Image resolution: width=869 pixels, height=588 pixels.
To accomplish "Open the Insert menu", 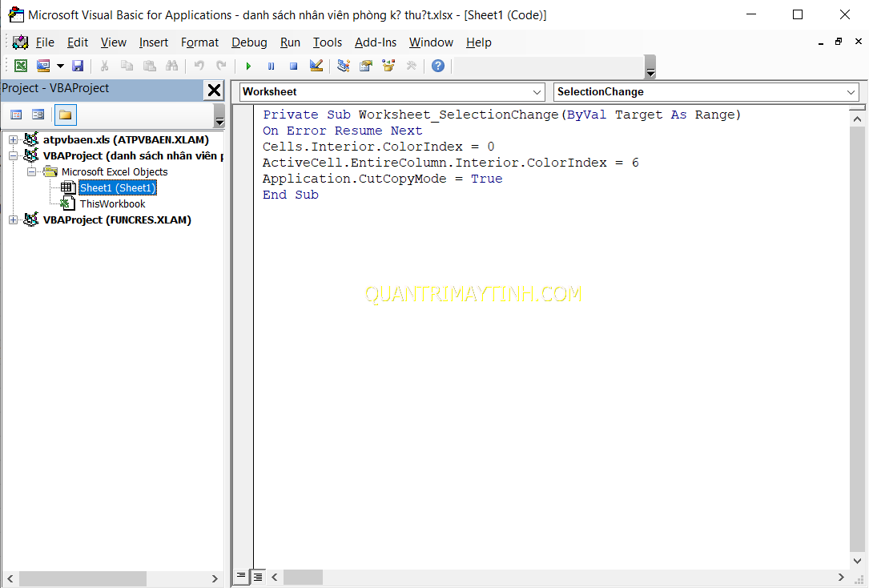I will click(154, 42).
